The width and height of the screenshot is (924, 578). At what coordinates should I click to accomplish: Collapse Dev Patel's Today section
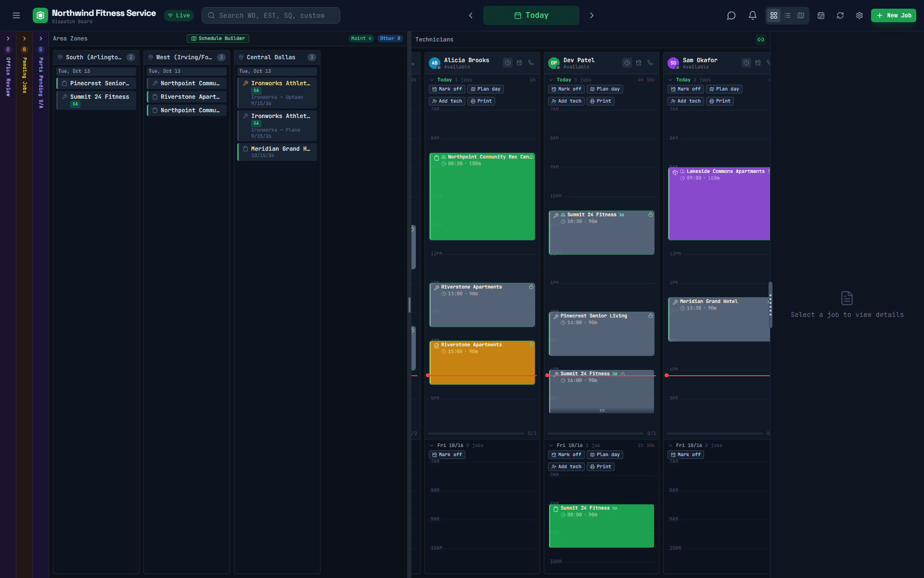point(551,80)
